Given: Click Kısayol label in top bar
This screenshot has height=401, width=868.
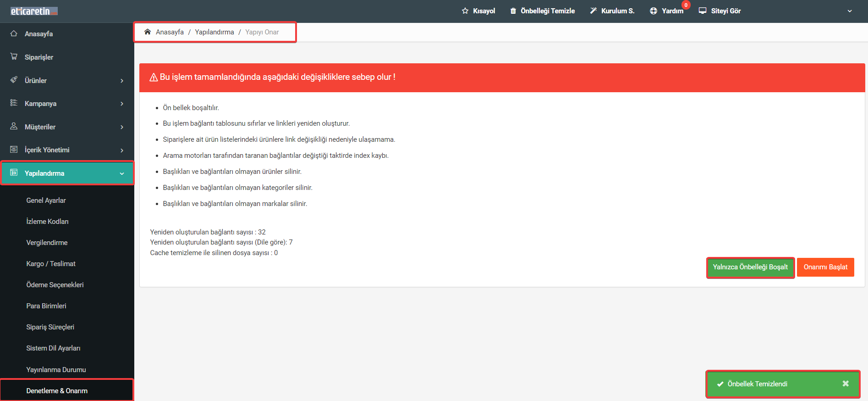Looking at the screenshot, I should coord(484,11).
